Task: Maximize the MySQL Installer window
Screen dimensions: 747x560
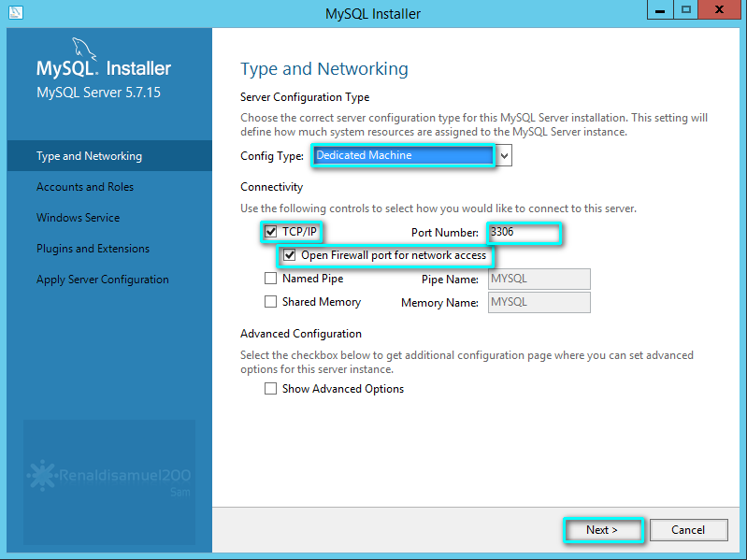Action: tap(685, 10)
